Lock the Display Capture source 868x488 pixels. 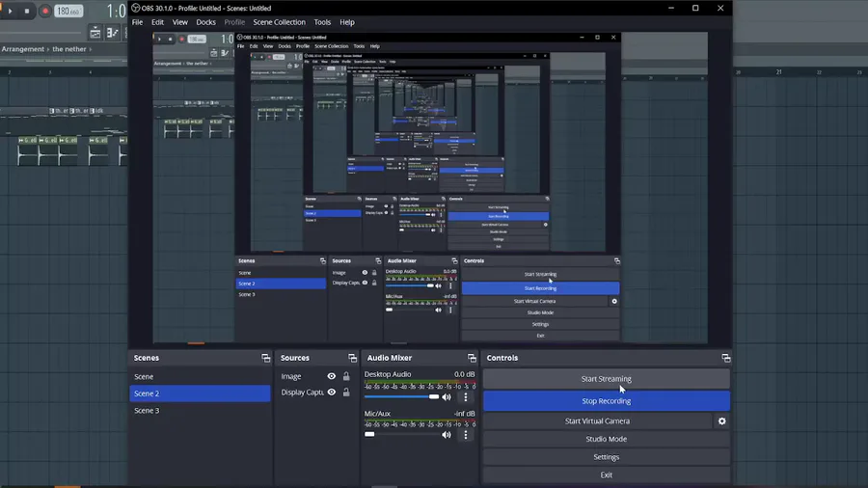(346, 393)
